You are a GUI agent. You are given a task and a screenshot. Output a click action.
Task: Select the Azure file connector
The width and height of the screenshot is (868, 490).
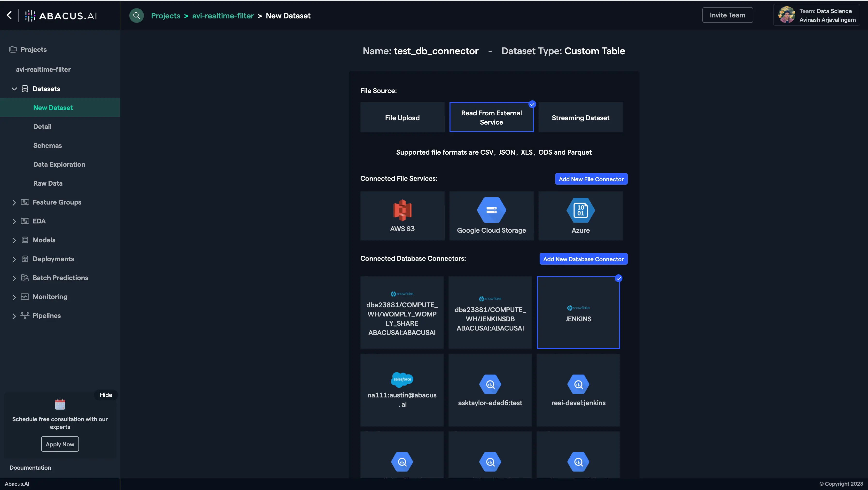click(580, 216)
